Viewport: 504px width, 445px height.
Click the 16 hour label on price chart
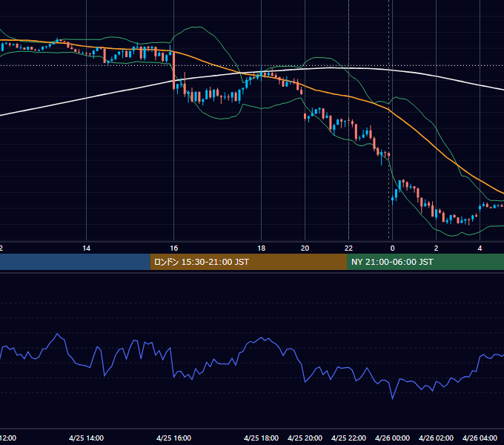[174, 248]
